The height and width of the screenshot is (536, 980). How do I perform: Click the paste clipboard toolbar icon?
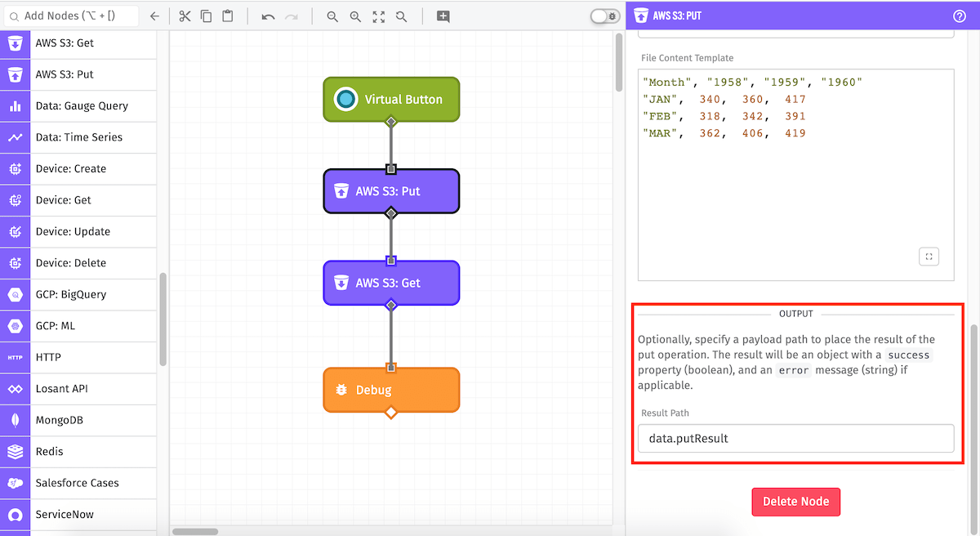[228, 16]
